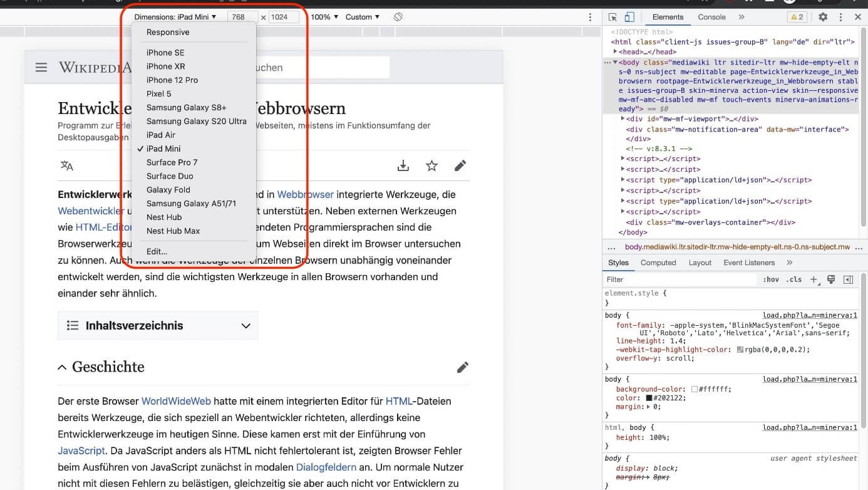868x490 pixels.
Task: Switch to the Elements tab
Action: tap(668, 17)
